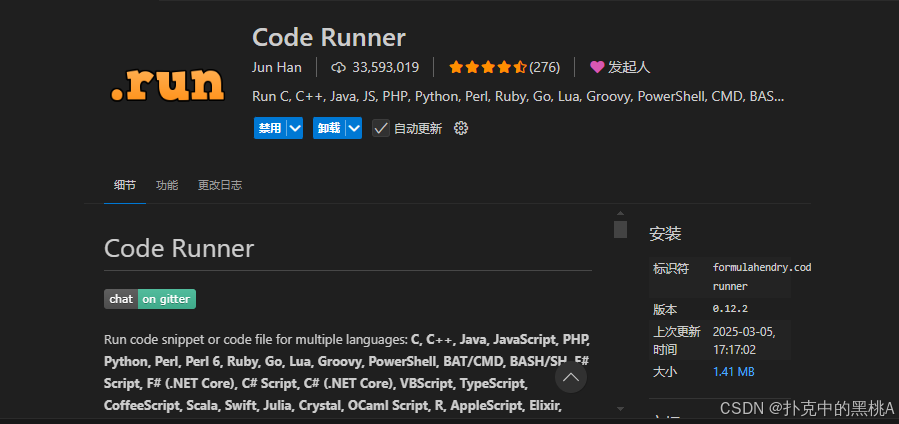The height and width of the screenshot is (424, 899).
Task: Click the 禁用 (Disable) button
Action: [x=270, y=128]
